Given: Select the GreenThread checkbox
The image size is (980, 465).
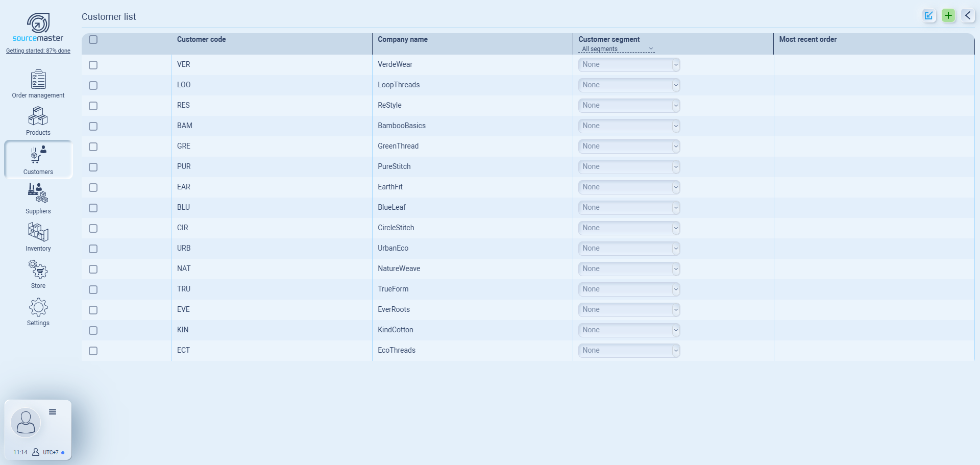Looking at the screenshot, I should 93,146.
